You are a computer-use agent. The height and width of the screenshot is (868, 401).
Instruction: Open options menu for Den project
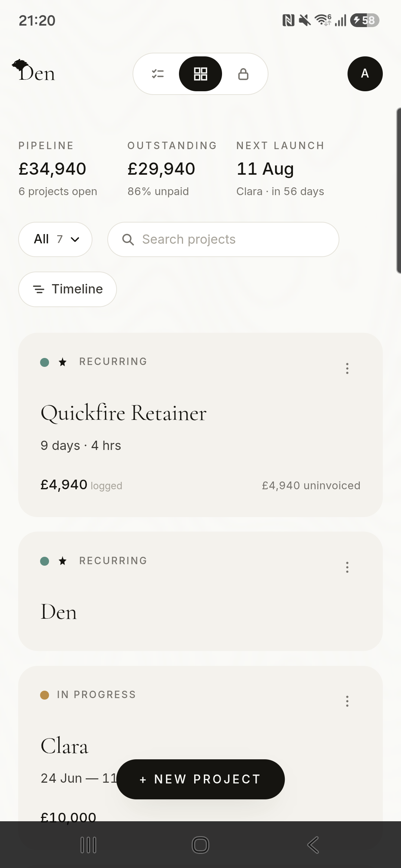tap(347, 567)
